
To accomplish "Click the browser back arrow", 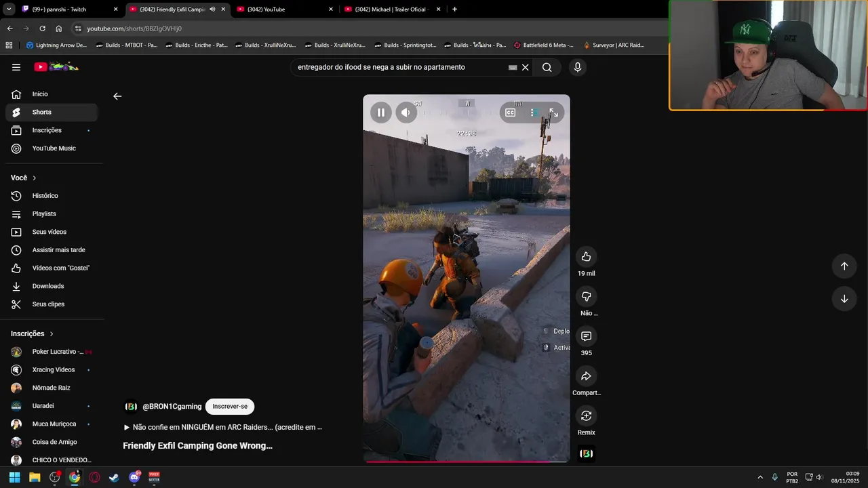I will 9,28.
